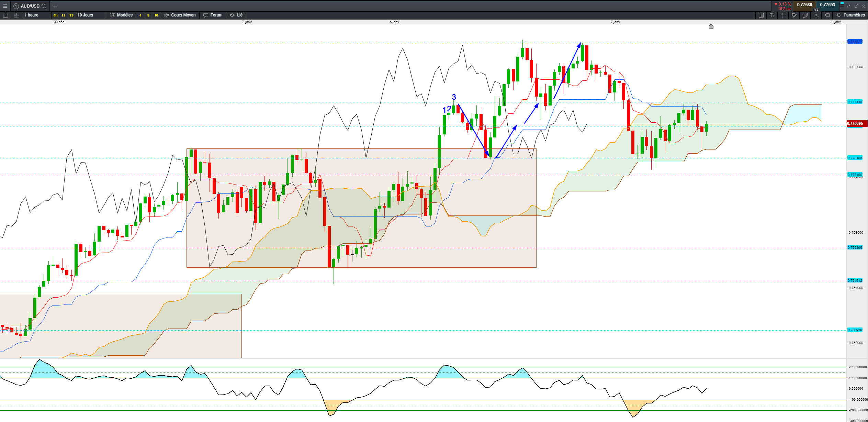Apply template shortcut 4
Image resolution: width=868 pixels, height=422 pixels.
140,15
